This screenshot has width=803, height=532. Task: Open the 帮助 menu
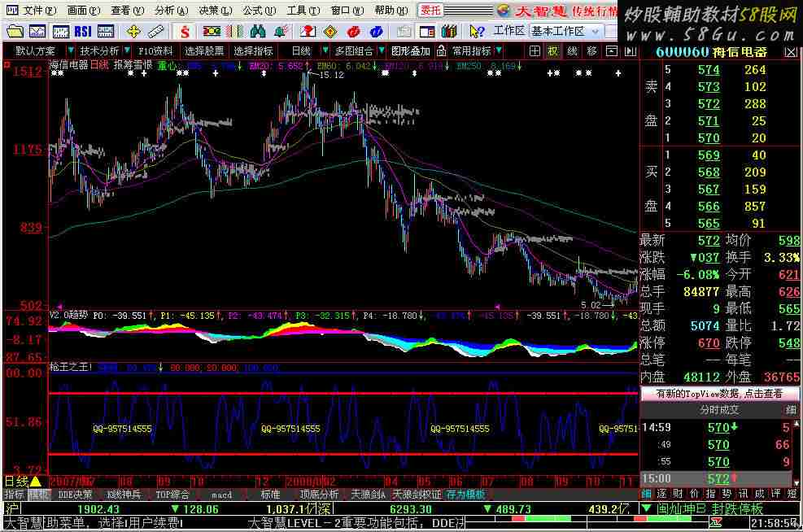point(391,11)
